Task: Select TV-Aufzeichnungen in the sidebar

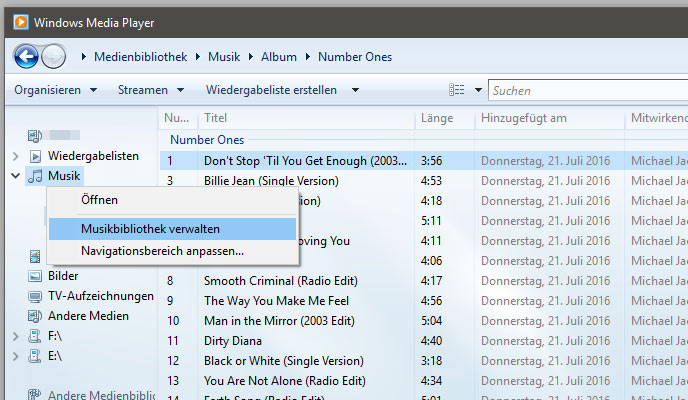Action: click(101, 296)
